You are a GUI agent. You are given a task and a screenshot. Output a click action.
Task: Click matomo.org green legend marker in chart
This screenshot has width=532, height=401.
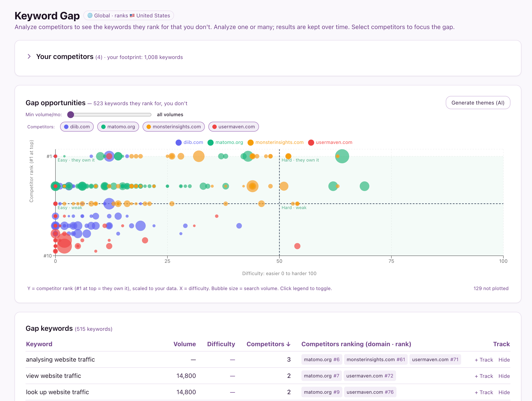tap(210, 143)
